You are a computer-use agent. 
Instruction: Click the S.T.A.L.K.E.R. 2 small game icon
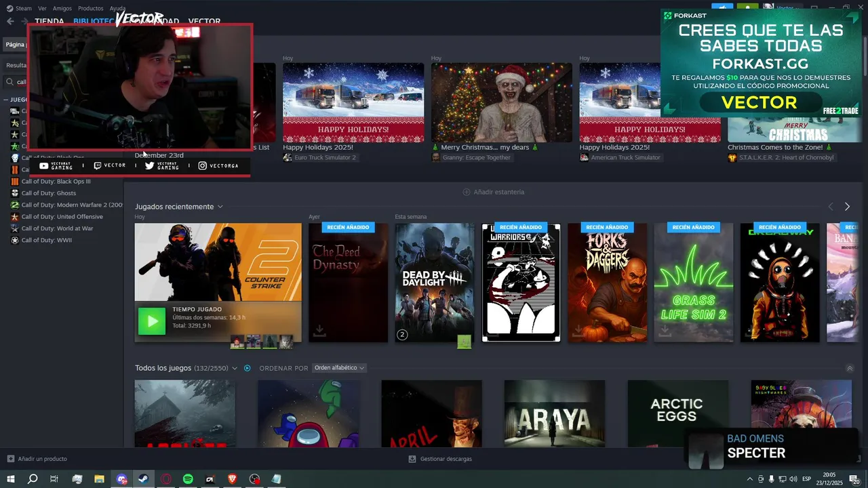pos(732,157)
